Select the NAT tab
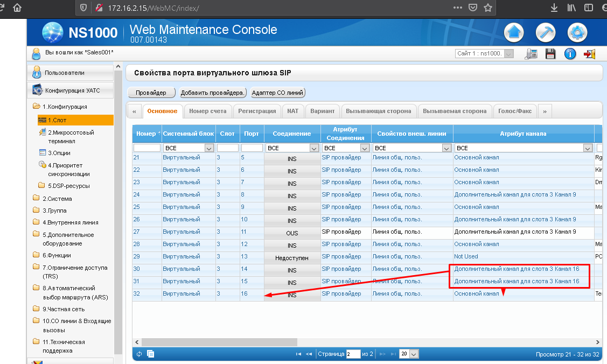 coord(292,111)
